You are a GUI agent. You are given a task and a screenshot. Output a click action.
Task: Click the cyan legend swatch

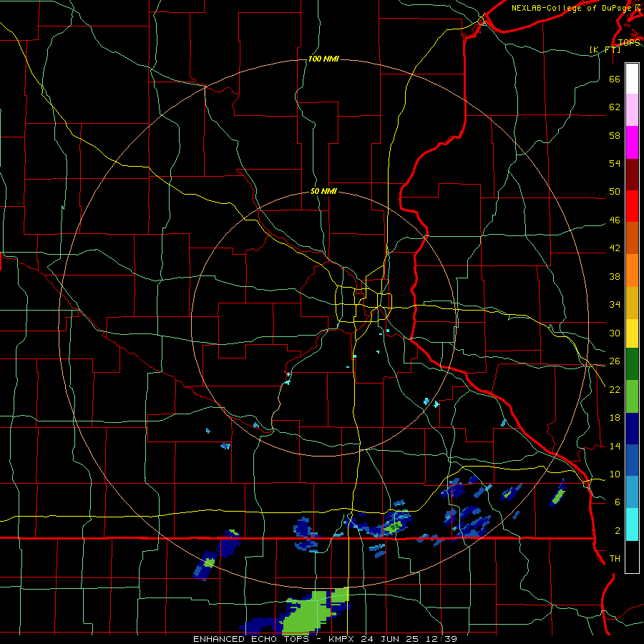point(632,525)
